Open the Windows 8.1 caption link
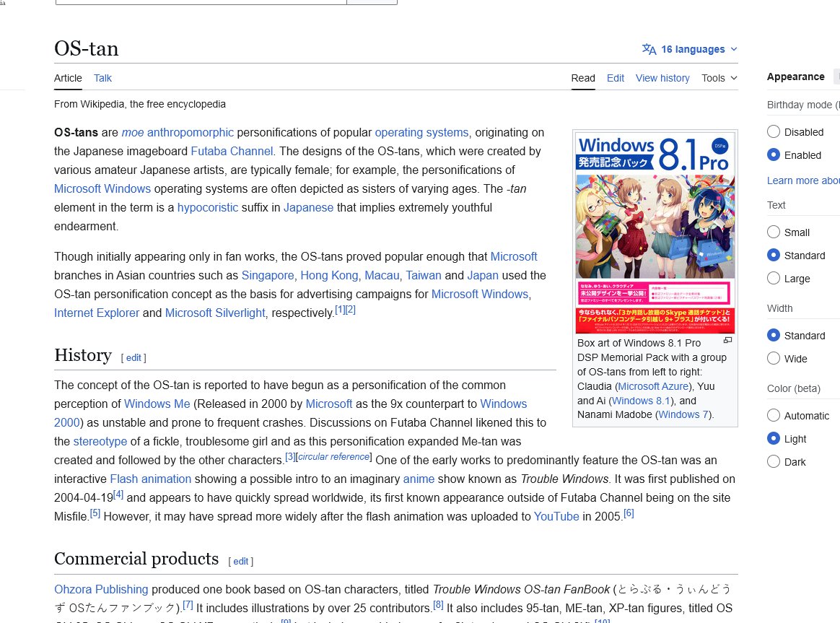 [641, 401]
